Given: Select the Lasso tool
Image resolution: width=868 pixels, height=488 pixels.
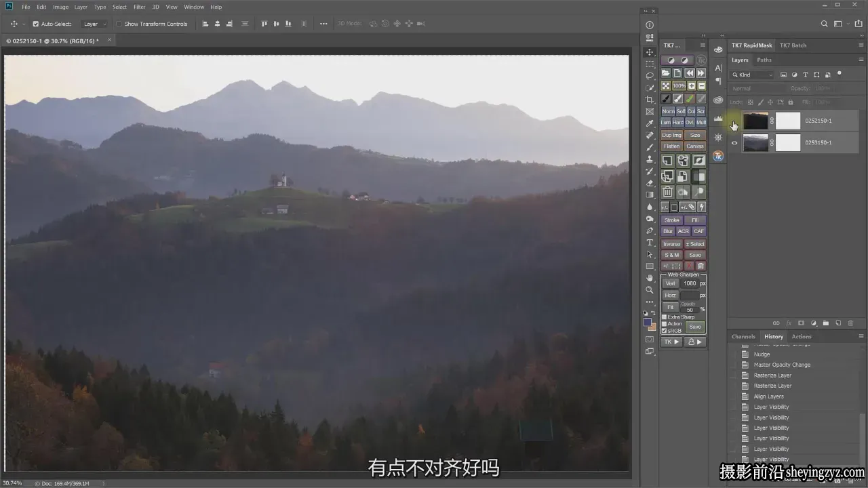Looking at the screenshot, I should pyautogui.click(x=650, y=76).
